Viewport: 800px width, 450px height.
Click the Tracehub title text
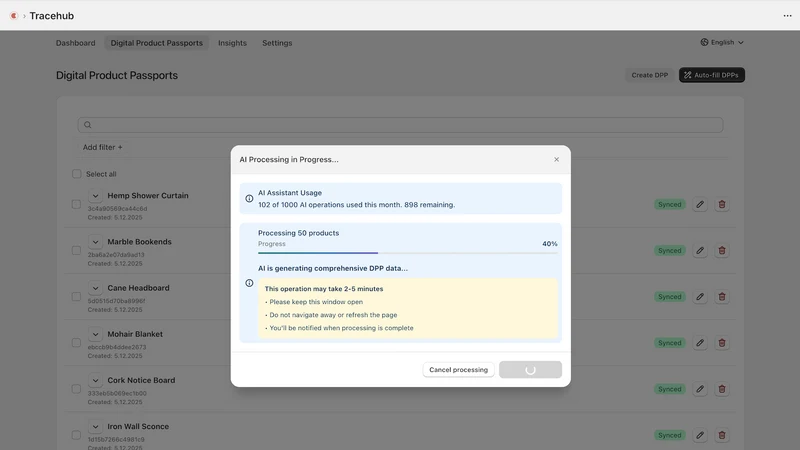coord(52,16)
